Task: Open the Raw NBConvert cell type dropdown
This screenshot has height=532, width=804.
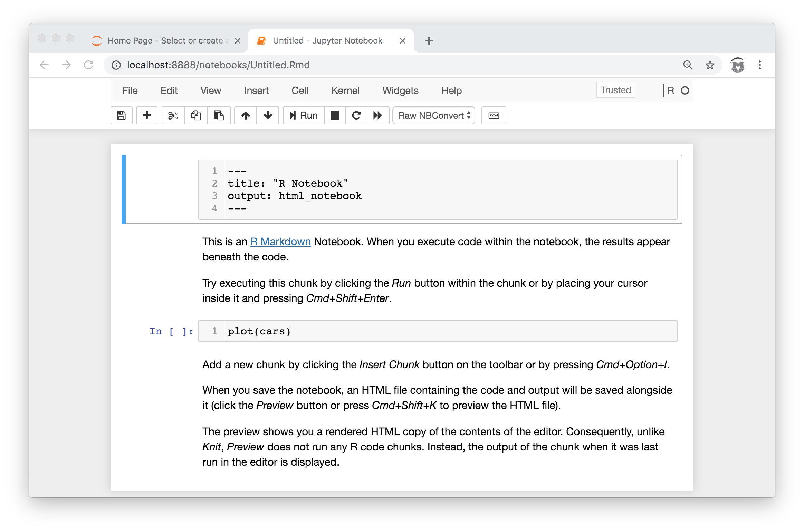Action: tap(434, 115)
